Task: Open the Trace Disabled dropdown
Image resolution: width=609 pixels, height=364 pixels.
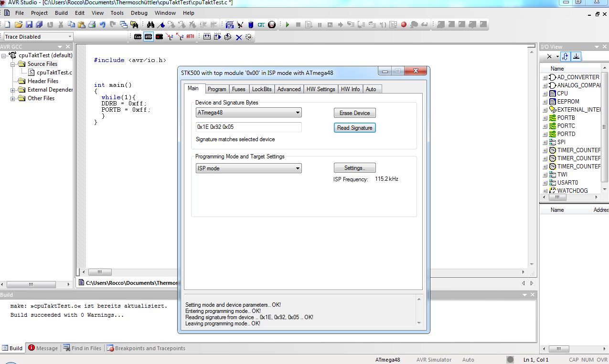Action: tap(38, 37)
